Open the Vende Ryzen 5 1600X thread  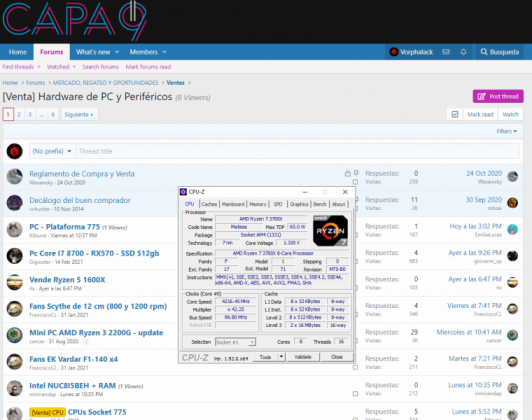(x=67, y=280)
